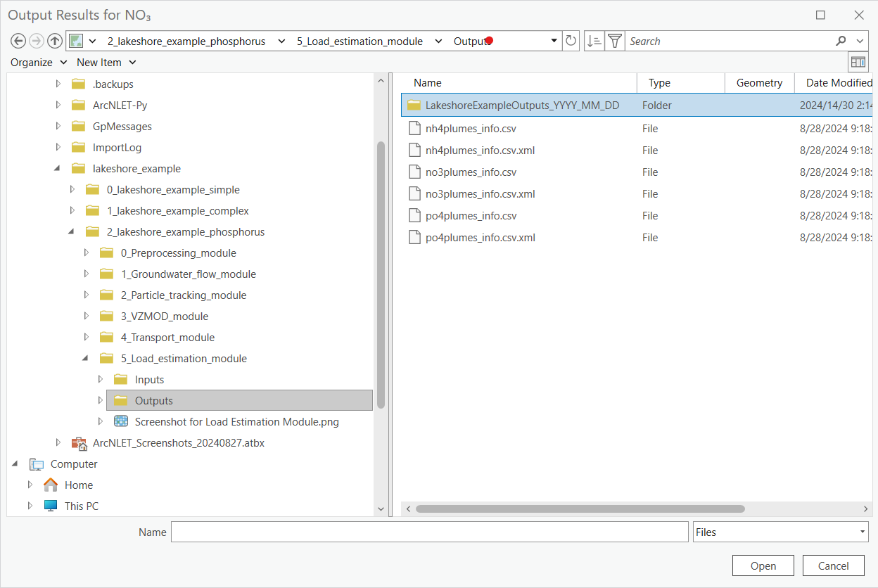Click the nh4plumes_info.csv file icon

[x=414, y=129]
